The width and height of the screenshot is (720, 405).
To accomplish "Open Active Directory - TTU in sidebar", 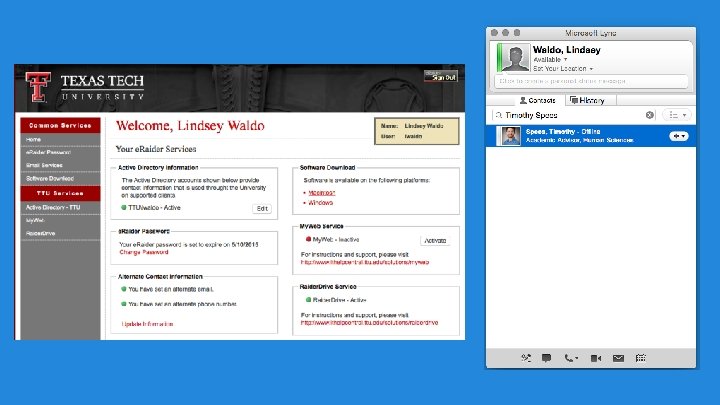I will pos(53,207).
